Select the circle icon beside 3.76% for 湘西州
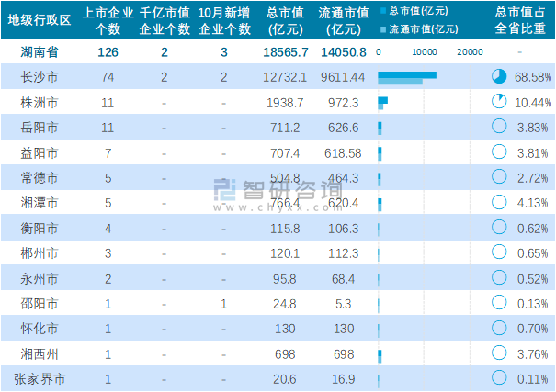The width and height of the screenshot is (556, 392). click(x=500, y=353)
